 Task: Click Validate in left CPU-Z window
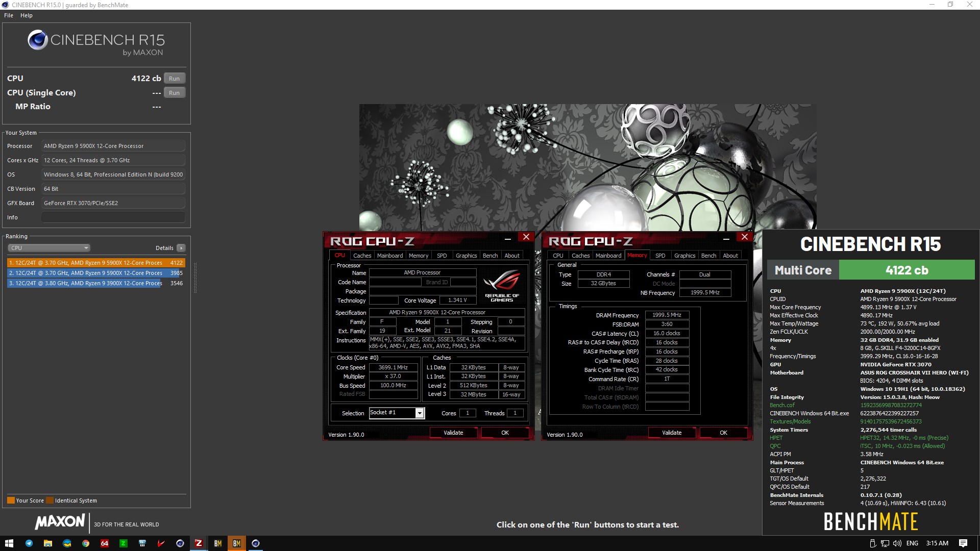tap(453, 433)
